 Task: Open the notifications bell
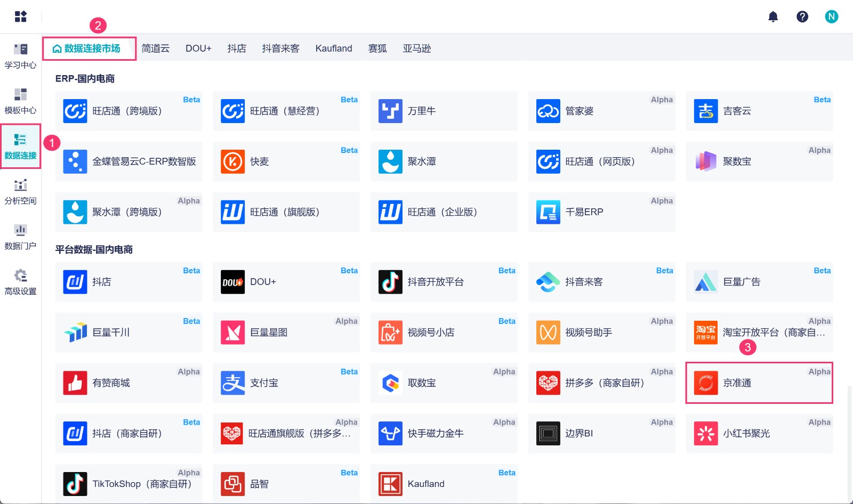[x=773, y=17]
